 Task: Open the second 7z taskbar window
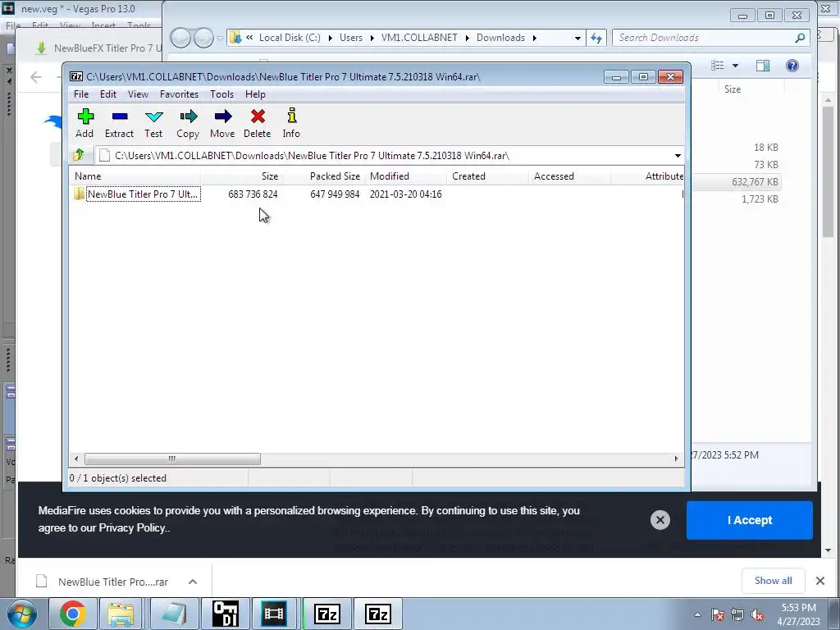[x=377, y=614]
